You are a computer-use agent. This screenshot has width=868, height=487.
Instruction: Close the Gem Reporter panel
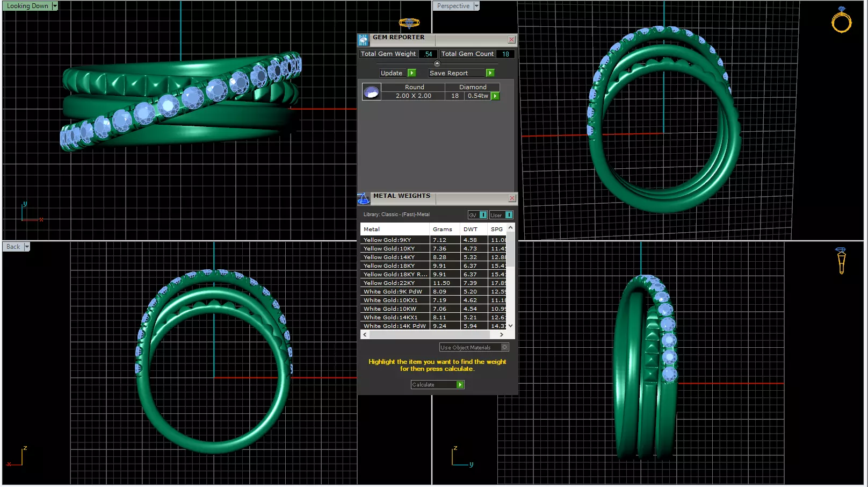coord(511,40)
